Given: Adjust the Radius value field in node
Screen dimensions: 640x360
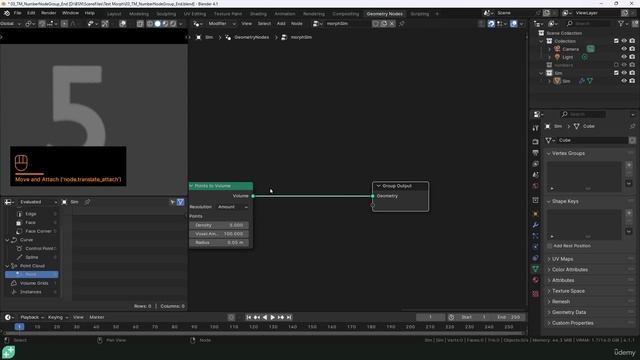Looking at the screenshot, I should tap(219, 242).
